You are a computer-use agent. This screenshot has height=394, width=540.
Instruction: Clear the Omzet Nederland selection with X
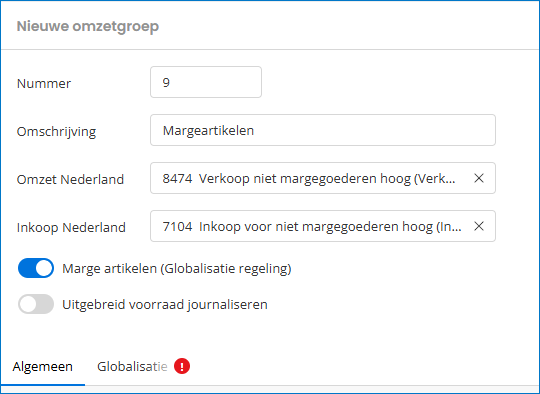point(479,178)
